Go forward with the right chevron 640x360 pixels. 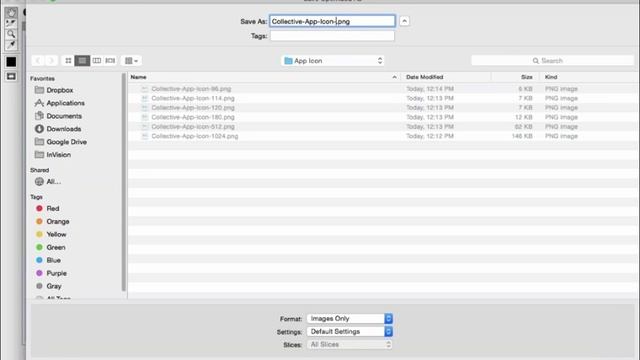51,61
